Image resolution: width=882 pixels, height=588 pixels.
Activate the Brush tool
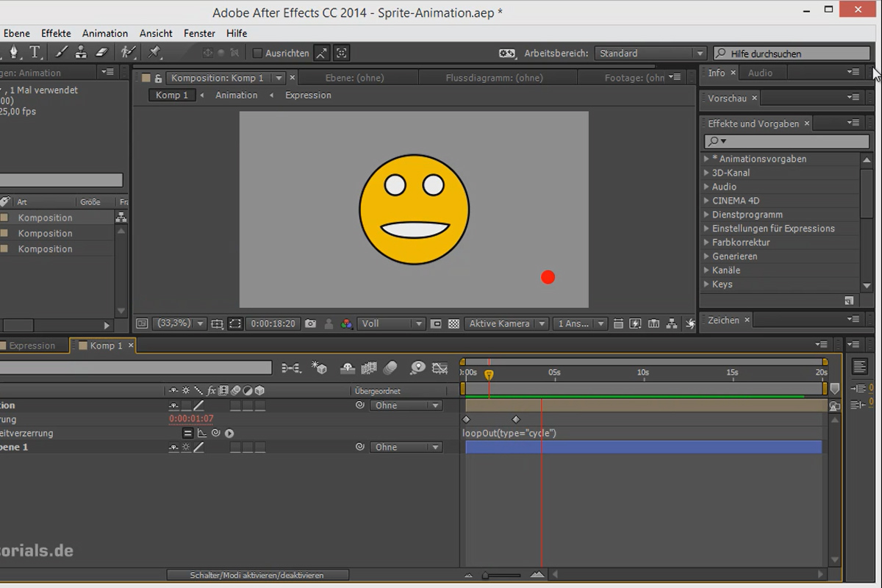[61, 52]
